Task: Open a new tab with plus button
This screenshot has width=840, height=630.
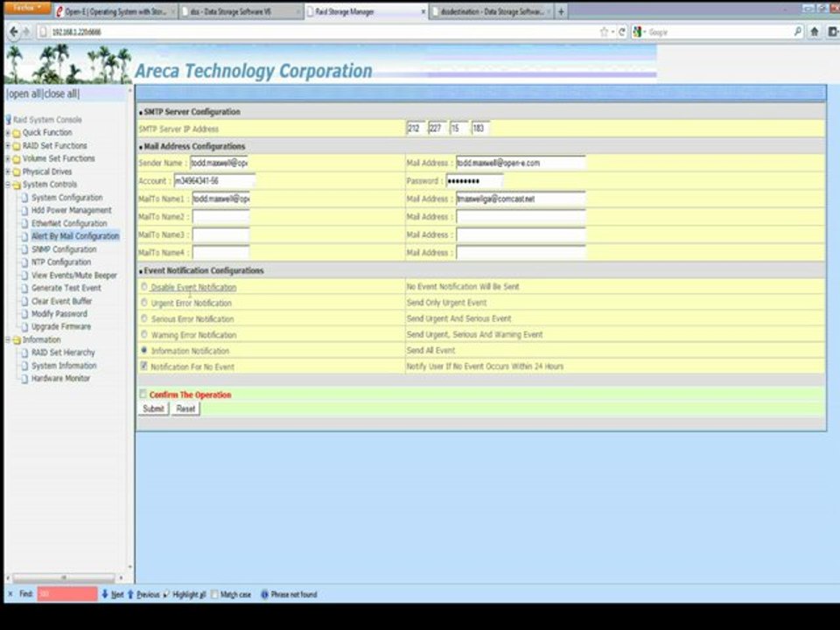Action: (561, 11)
